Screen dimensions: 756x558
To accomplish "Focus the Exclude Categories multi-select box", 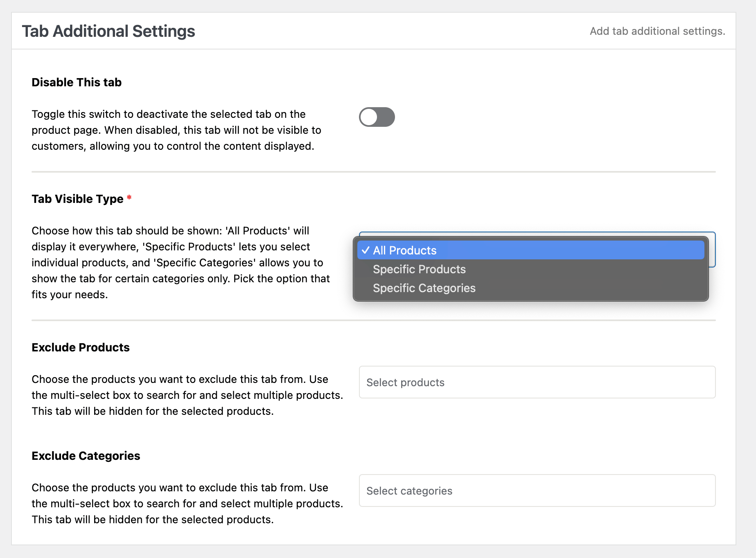I will [537, 491].
